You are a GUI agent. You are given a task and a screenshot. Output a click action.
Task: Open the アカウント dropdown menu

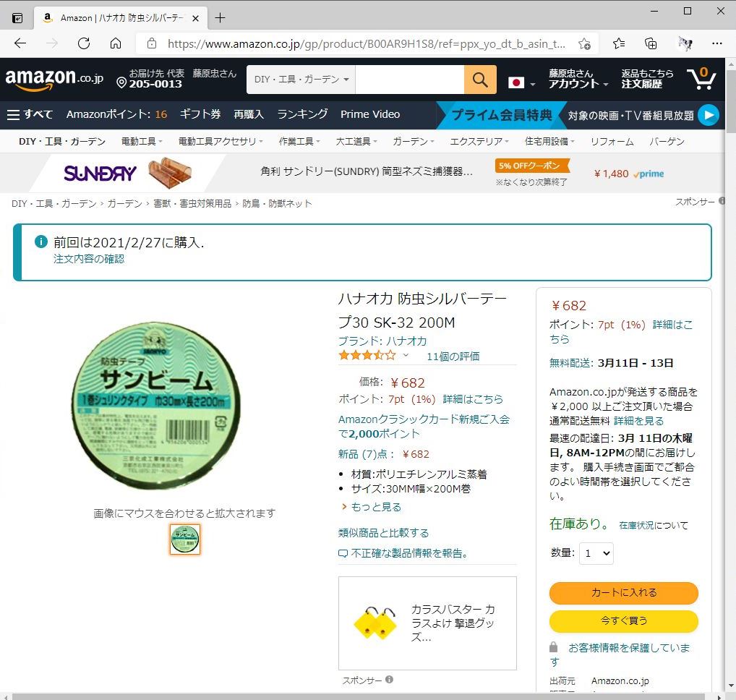point(579,78)
